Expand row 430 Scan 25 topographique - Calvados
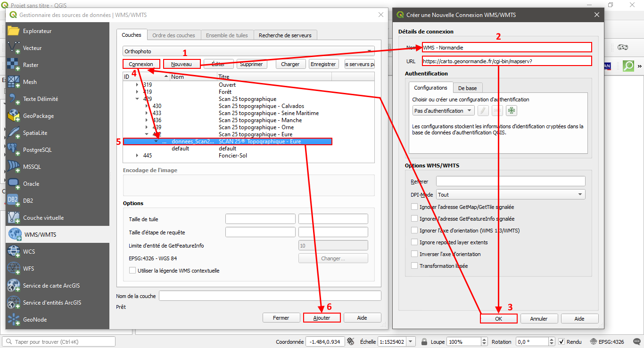Image resolution: width=644 pixels, height=348 pixels. 147,106
